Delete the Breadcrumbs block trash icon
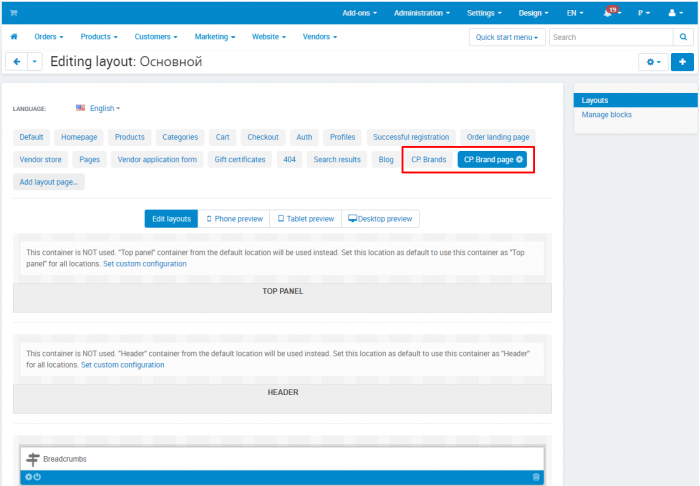Viewport: 700px width, 486px height. point(536,477)
